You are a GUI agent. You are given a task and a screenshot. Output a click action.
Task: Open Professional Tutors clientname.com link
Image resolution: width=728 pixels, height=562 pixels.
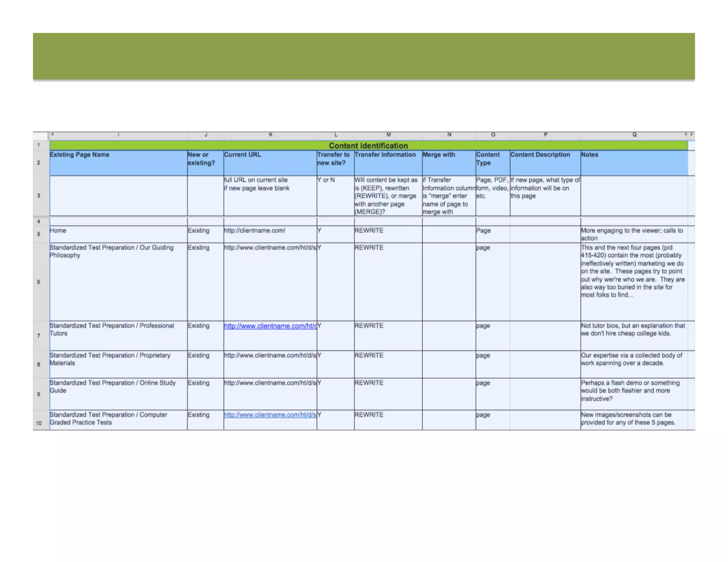click(270, 326)
